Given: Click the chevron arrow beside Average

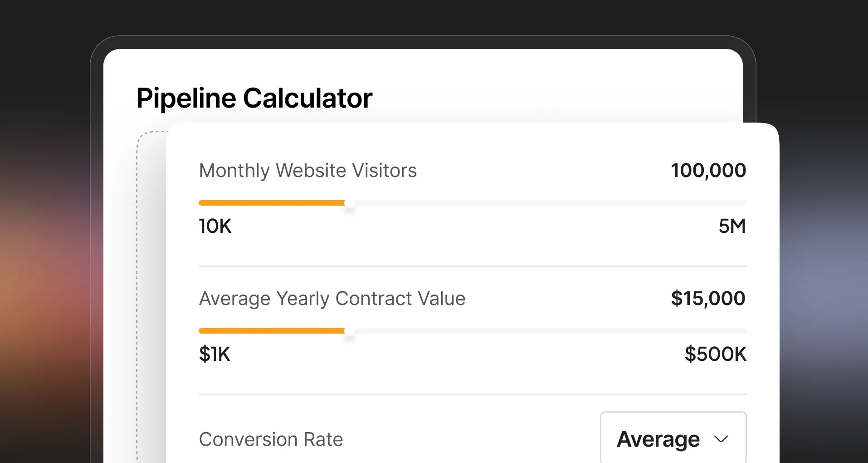Looking at the screenshot, I should click(721, 439).
